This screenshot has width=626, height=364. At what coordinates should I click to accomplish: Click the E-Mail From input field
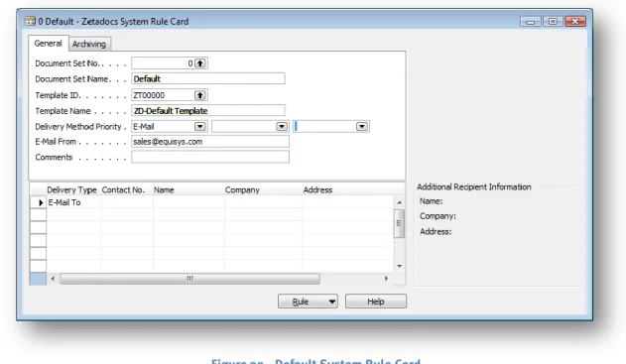point(210,142)
